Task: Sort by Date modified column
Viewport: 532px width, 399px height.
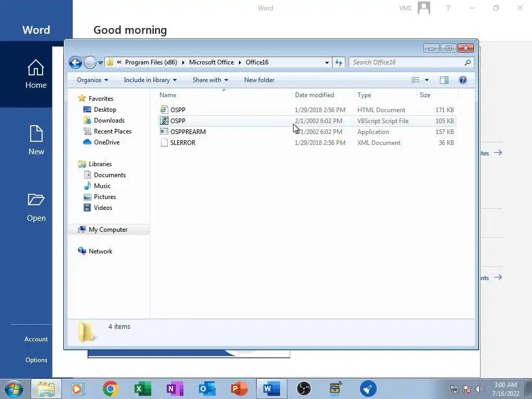Action: 323,95
